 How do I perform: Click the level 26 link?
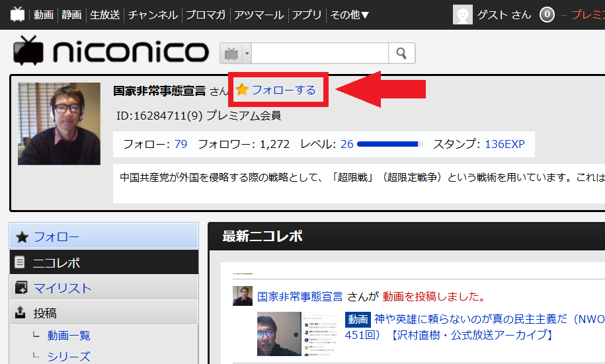pyautogui.click(x=347, y=144)
